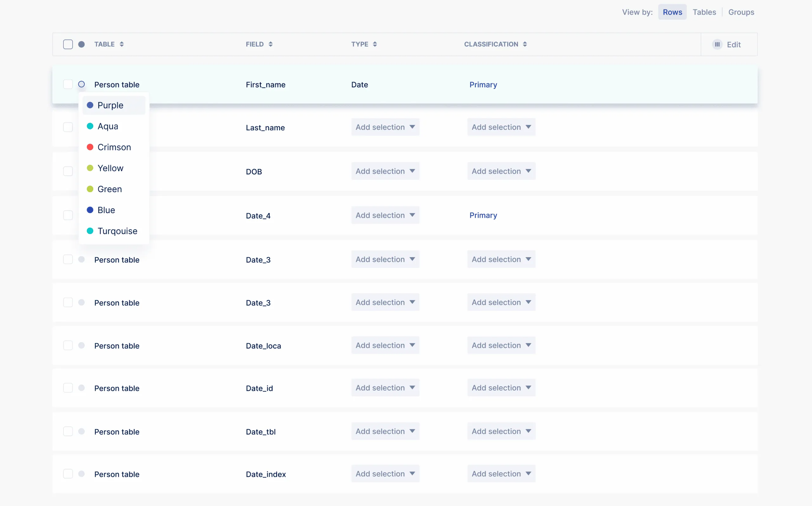The height and width of the screenshot is (506, 812).
Task: Click the color grid icon inside the Edit button
Action: coord(717,44)
